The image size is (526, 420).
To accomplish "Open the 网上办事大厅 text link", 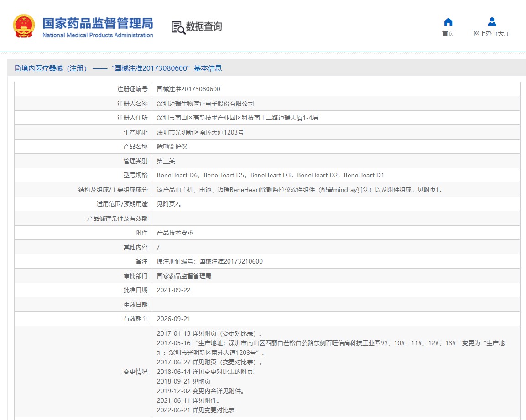I will [491, 33].
